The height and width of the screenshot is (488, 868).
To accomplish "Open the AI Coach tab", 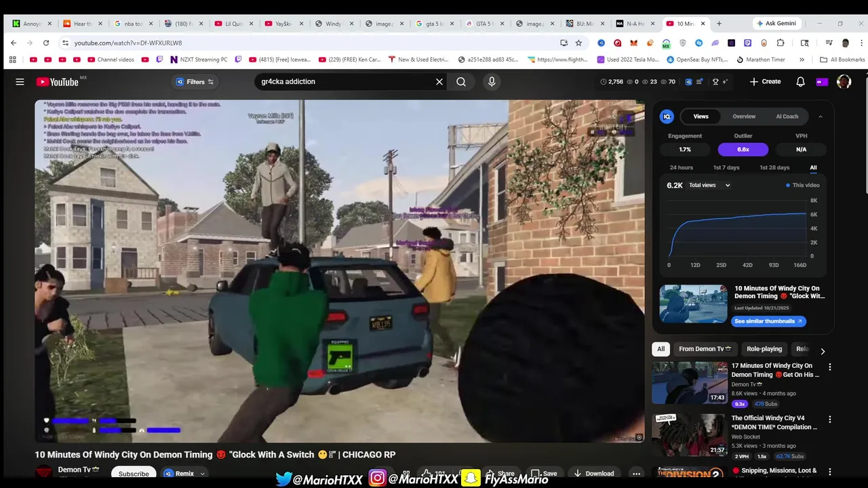I will pyautogui.click(x=787, y=117).
